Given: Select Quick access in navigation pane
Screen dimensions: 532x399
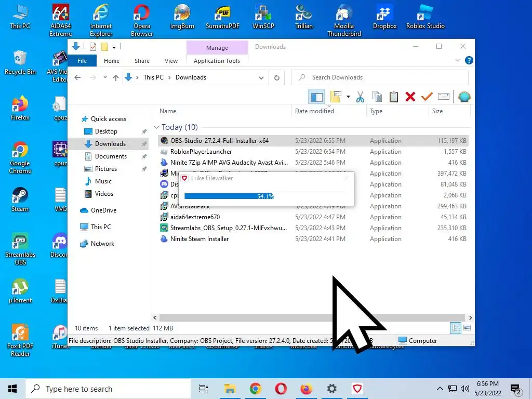Looking at the screenshot, I should pyautogui.click(x=108, y=119).
